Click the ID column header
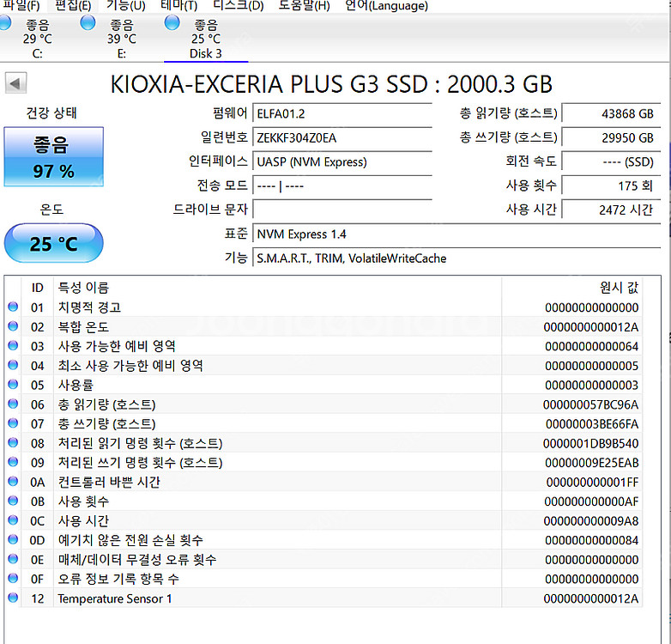671x644 pixels. (x=37, y=288)
